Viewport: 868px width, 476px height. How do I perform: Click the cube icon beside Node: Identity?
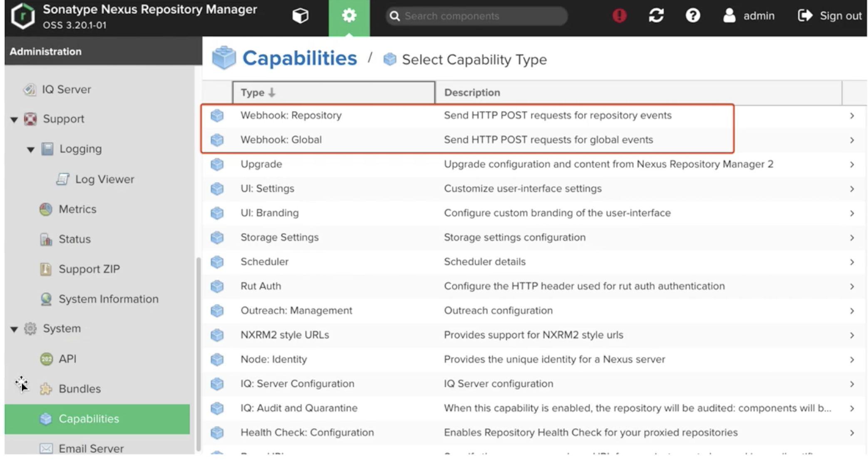click(217, 359)
